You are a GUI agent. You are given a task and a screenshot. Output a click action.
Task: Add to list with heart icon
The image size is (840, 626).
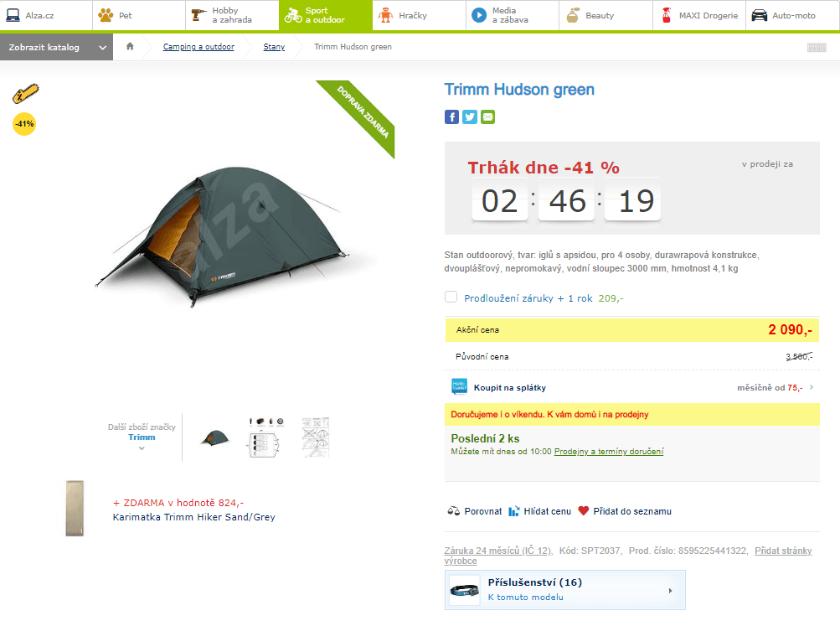[x=584, y=510]
